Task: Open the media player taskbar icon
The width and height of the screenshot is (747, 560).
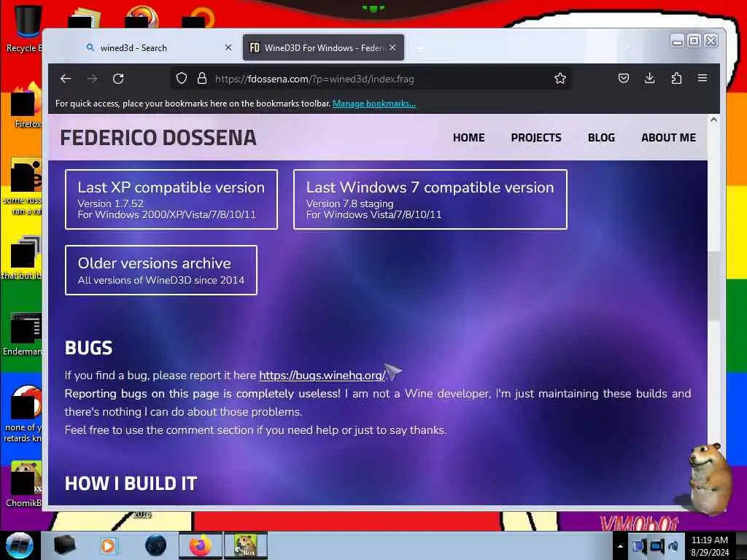Action: (x=108, y=545)
